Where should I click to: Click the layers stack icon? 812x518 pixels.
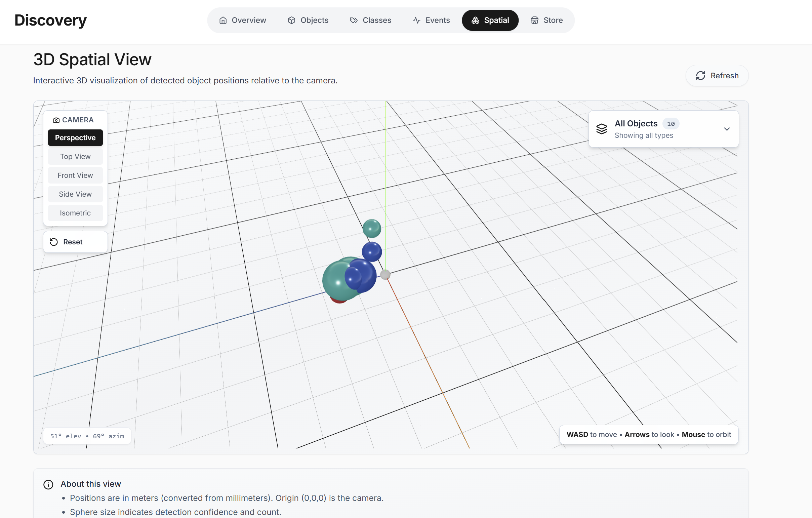click(x=602, y=129)
